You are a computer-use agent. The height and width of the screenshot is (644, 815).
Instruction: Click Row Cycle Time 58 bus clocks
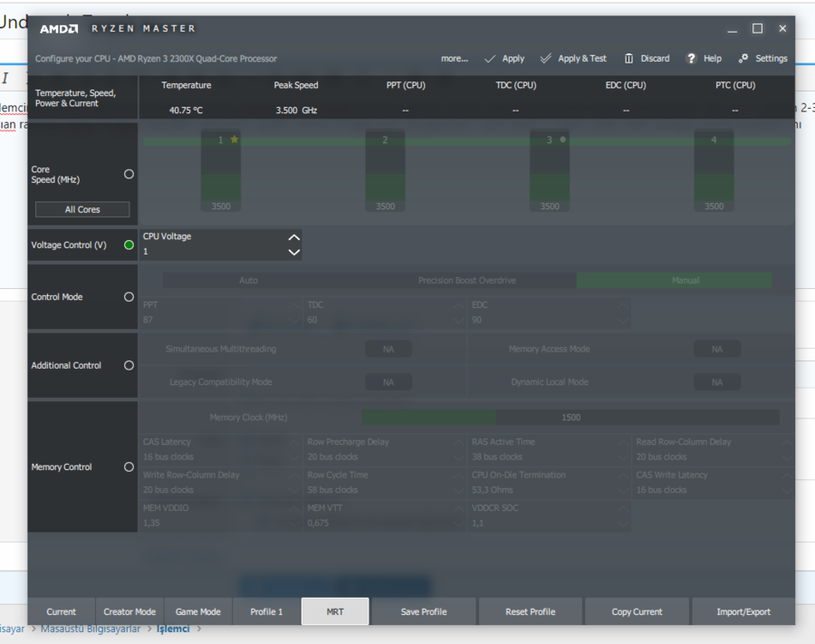coord(385,483)
